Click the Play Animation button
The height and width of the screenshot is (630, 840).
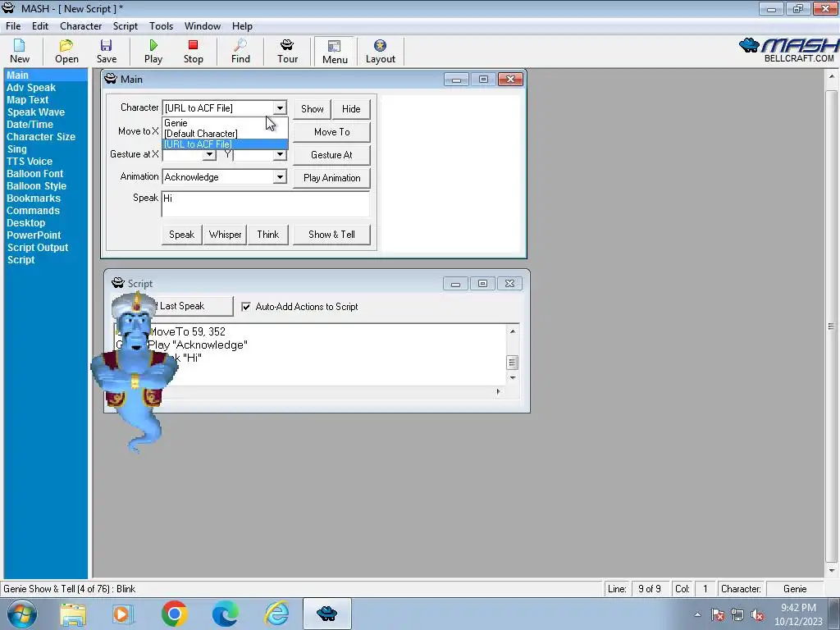point(331,178)
